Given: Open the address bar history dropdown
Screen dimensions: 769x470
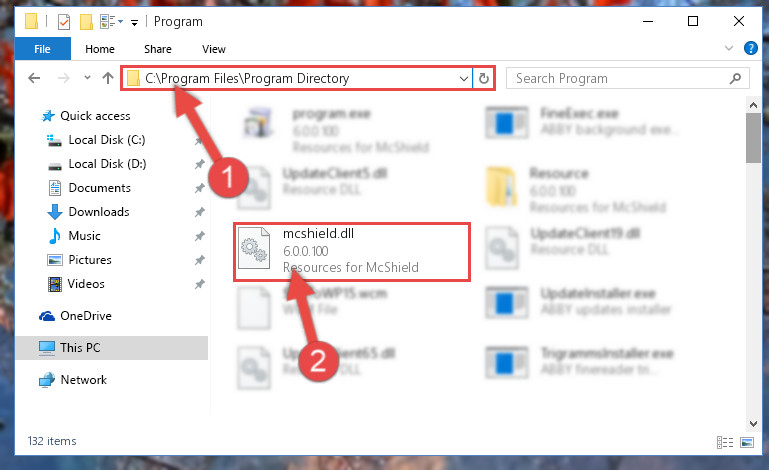Looking at the screenshot, I should point(463,78).
